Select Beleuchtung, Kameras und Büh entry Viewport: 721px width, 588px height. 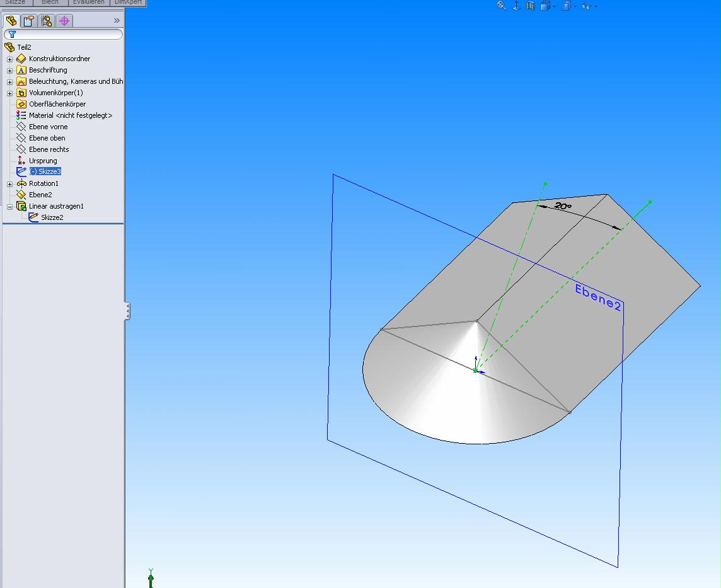click(76, 81)
